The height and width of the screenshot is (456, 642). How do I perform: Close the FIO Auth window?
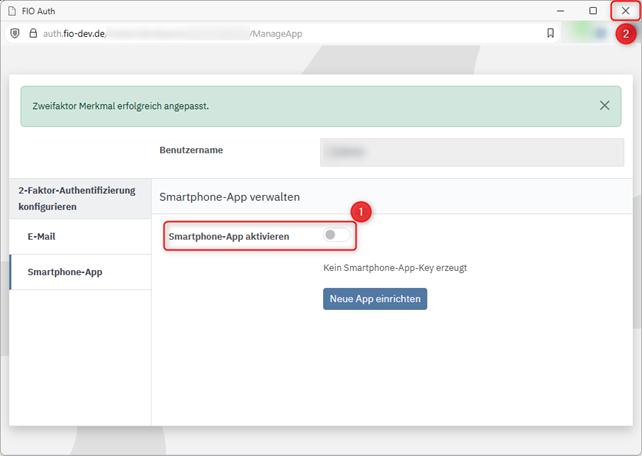pos(625,10)
